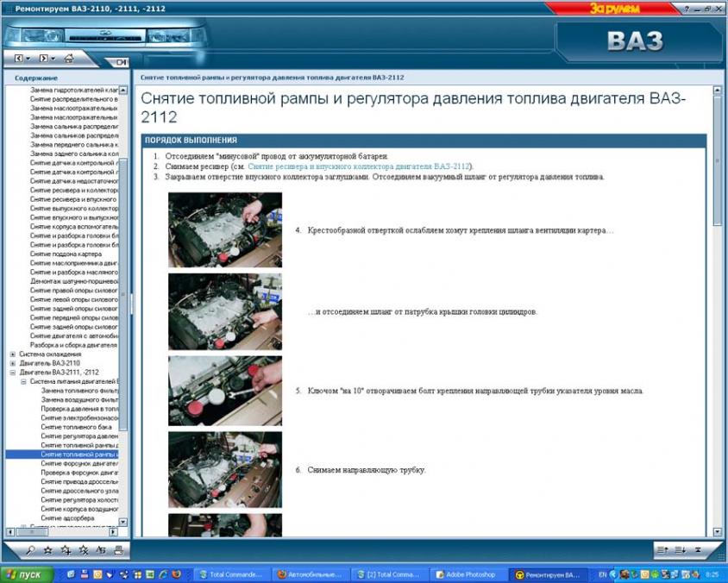
Task: Expand hidden tray icons with the arrow
Action: [613, 574]
